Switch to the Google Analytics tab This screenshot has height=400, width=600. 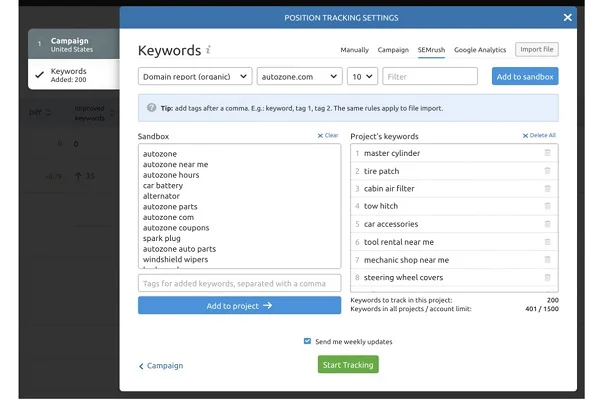(x=480, y=50)
